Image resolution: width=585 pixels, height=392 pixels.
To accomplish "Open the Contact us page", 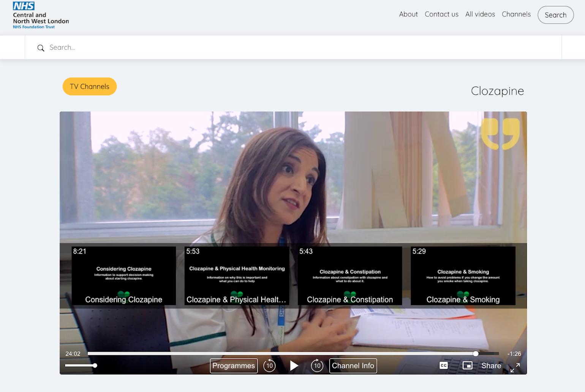I will point(441,14).
